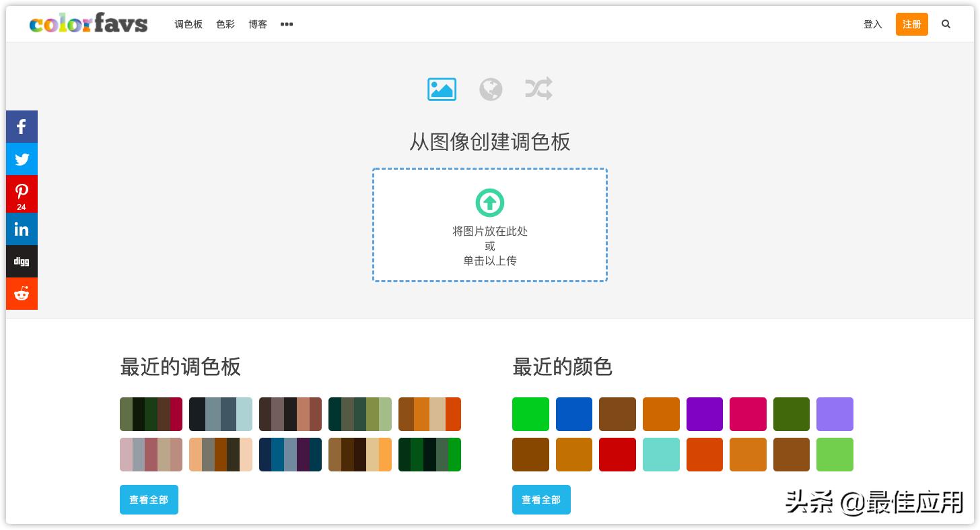Open the 调色板 menu item
This screenshot has height=530, width=980.
tap(189, 24)
